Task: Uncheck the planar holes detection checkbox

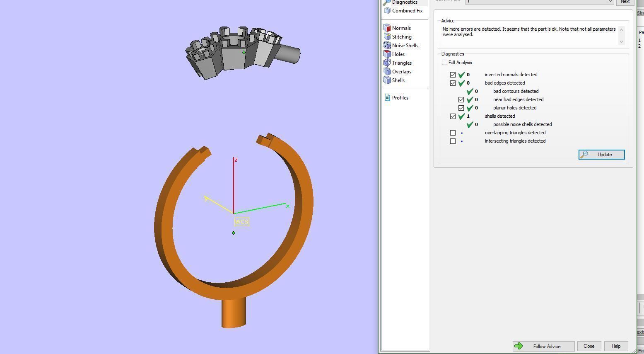Action: [461, 108]
